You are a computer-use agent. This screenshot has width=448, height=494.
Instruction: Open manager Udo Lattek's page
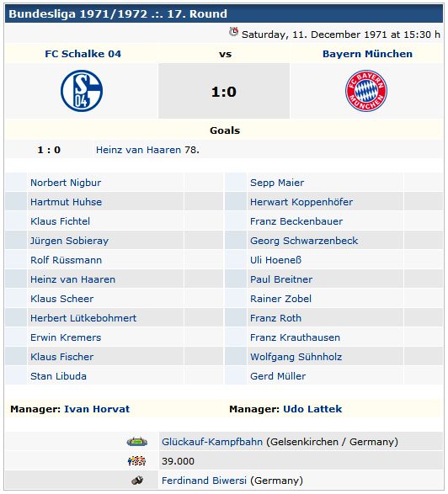pyautogui.click(x=312, y=409)
